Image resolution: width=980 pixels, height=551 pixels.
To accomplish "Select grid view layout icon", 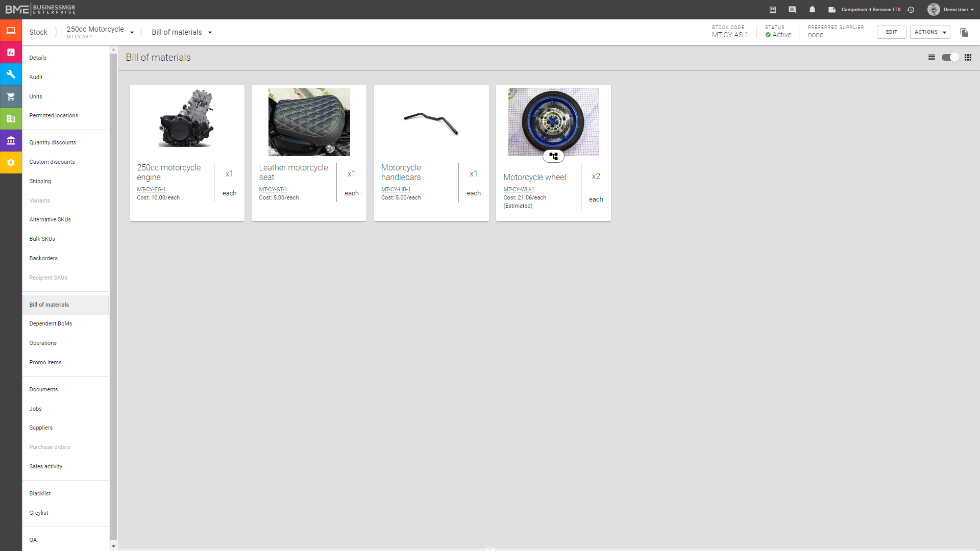I will click(x=968, y=58).
